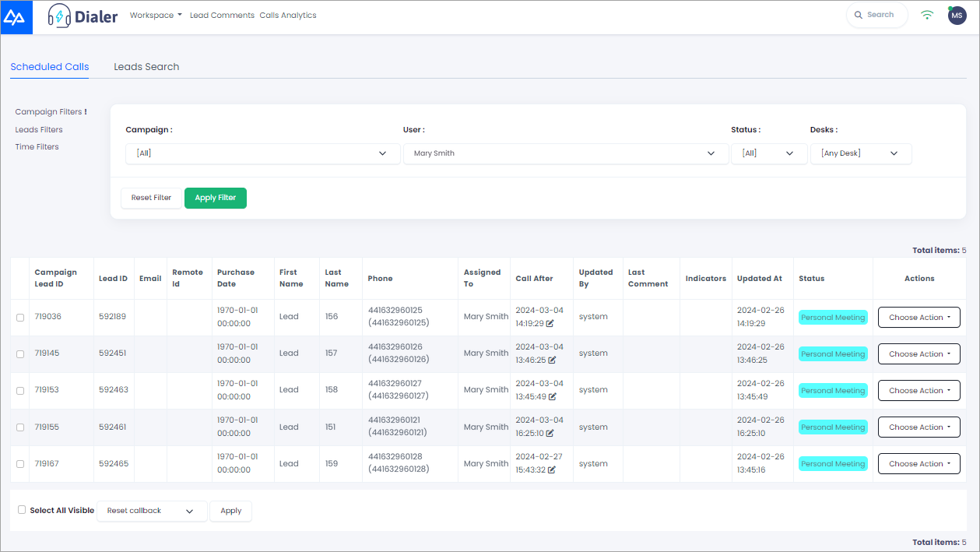Screen dimensions: 980x552
Task: Switch to Leads Search tab
Action: point(146,67)
